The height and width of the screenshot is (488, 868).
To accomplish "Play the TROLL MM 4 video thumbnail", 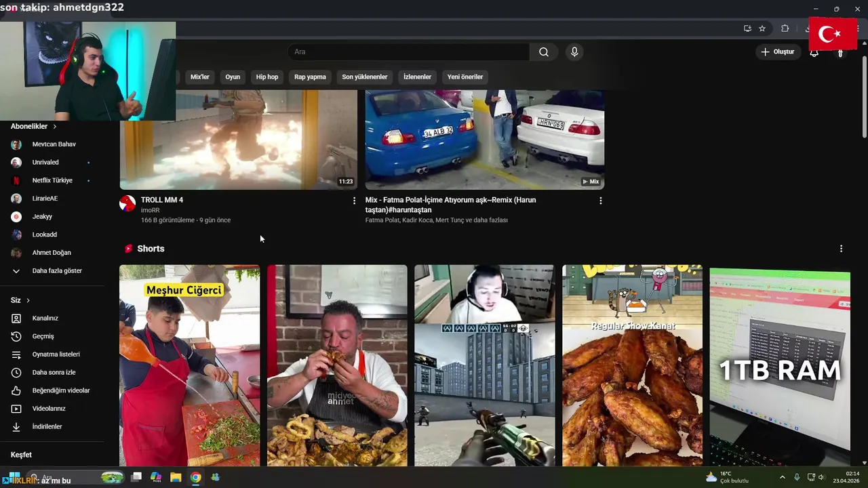I will [x=239, y=140].
